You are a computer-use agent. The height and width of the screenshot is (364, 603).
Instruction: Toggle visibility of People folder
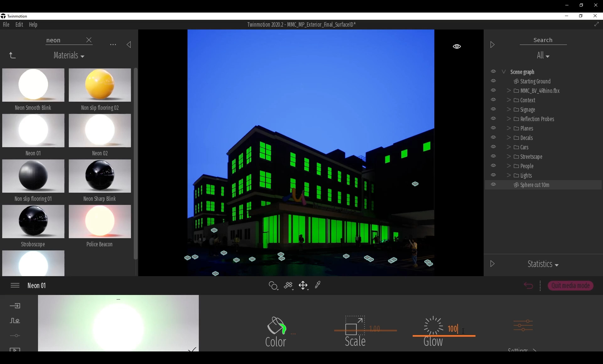[x=493, y=166]
